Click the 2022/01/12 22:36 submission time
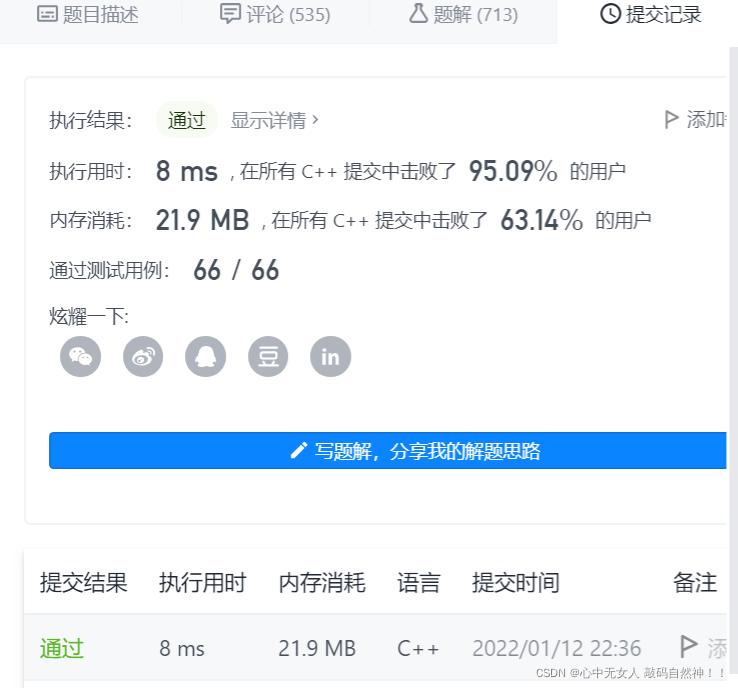The height and width of the screenshot is (688, 738). pyautogui.click(x=557, y=648)
